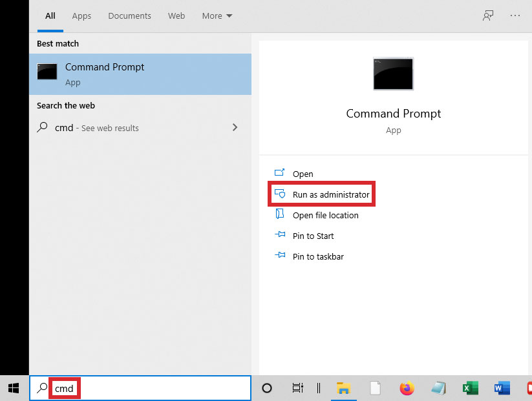Launch Excel from taskbar
532x401 pixels.
click(470, 388)
